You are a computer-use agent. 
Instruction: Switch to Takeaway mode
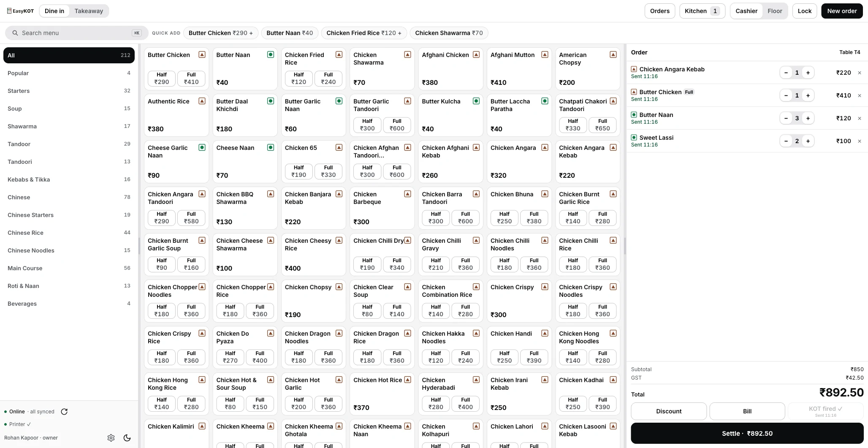coord(89,11)
